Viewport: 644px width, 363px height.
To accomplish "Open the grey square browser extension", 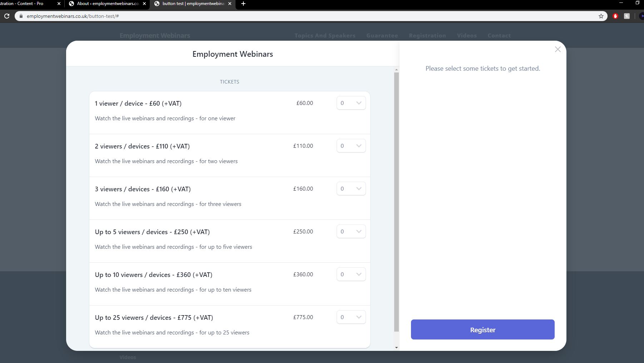I will pyautogui.click(x=627, y=16).
